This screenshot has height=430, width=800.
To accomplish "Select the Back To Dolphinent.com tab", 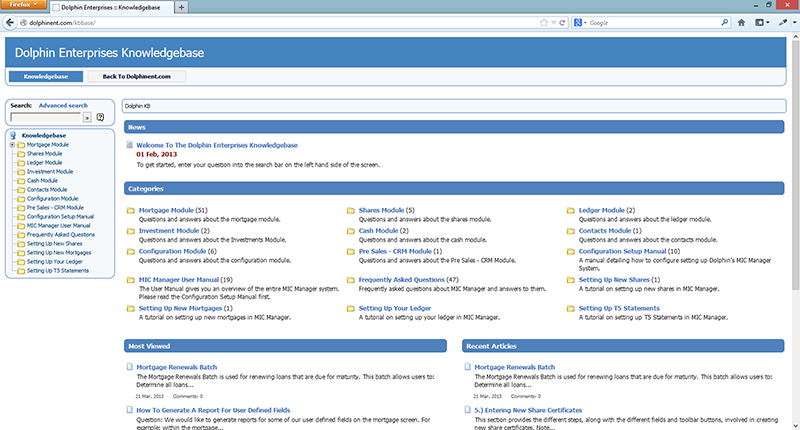I will (137, 77).
